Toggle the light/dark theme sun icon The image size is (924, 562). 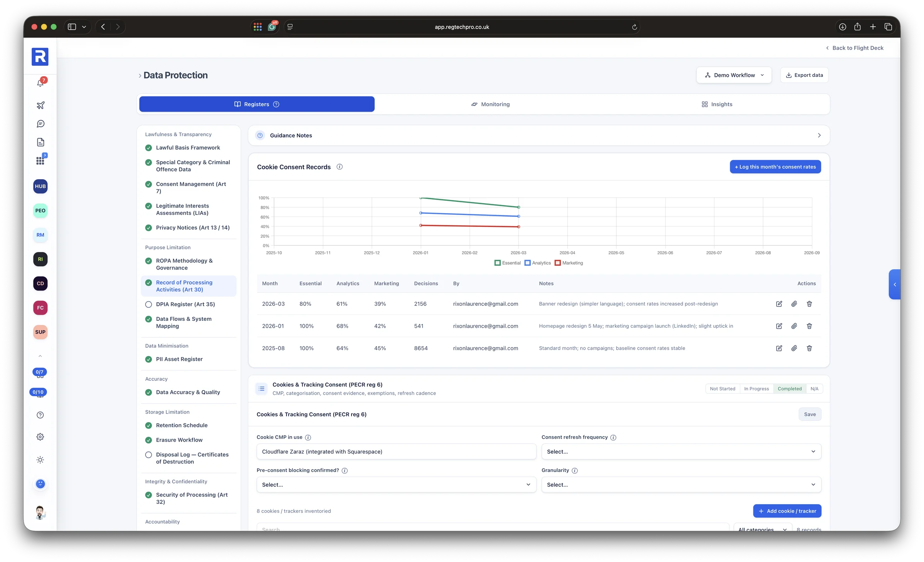(40, 460)
